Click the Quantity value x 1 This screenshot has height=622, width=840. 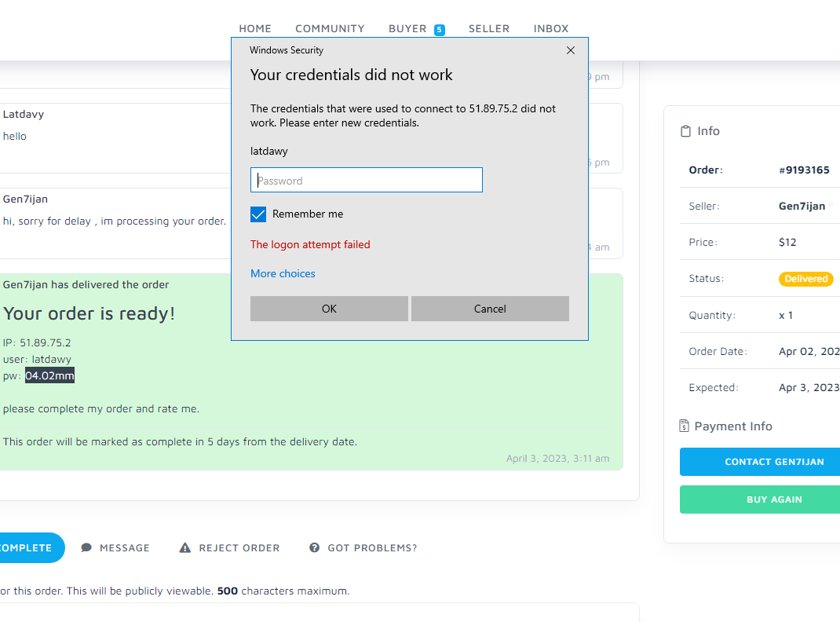coord(786,316)
